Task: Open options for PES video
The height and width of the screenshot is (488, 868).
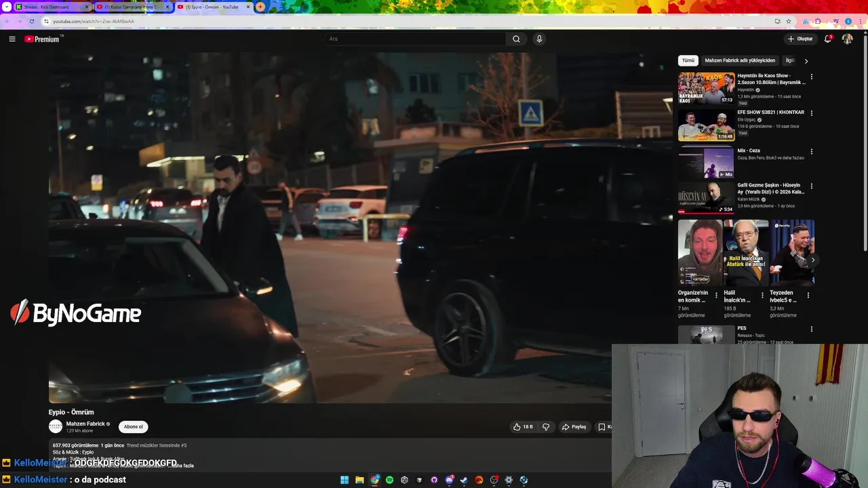Action: pyautogui.click(x=811, y=329)
